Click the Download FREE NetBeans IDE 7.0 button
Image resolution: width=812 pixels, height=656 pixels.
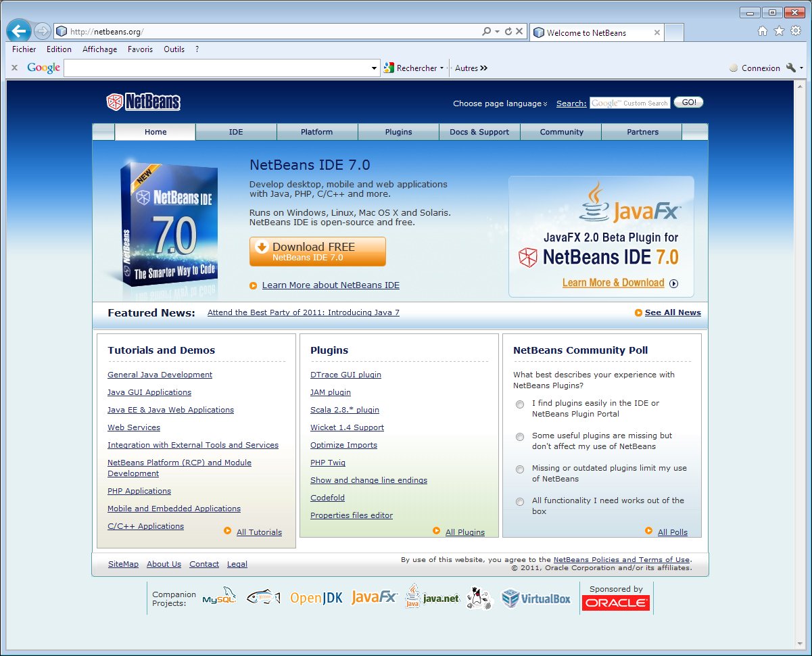[318, 252]
